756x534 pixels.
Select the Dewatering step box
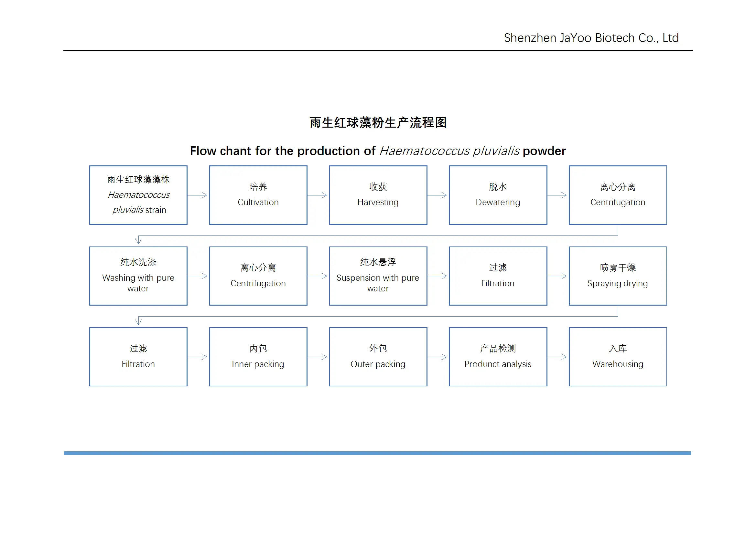tap(498, 195)
